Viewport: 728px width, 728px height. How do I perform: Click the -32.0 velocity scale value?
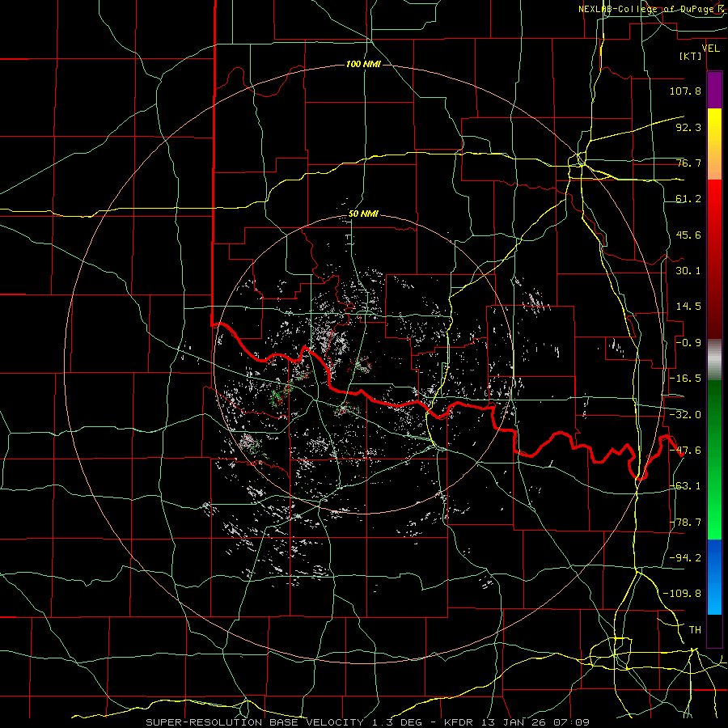coord(685,415)
